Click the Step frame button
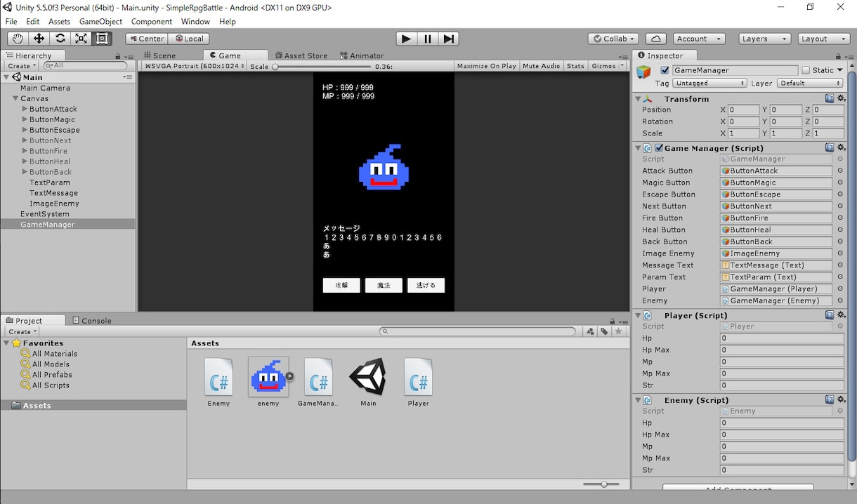This screenshot has height=504, width=857. 449,39
